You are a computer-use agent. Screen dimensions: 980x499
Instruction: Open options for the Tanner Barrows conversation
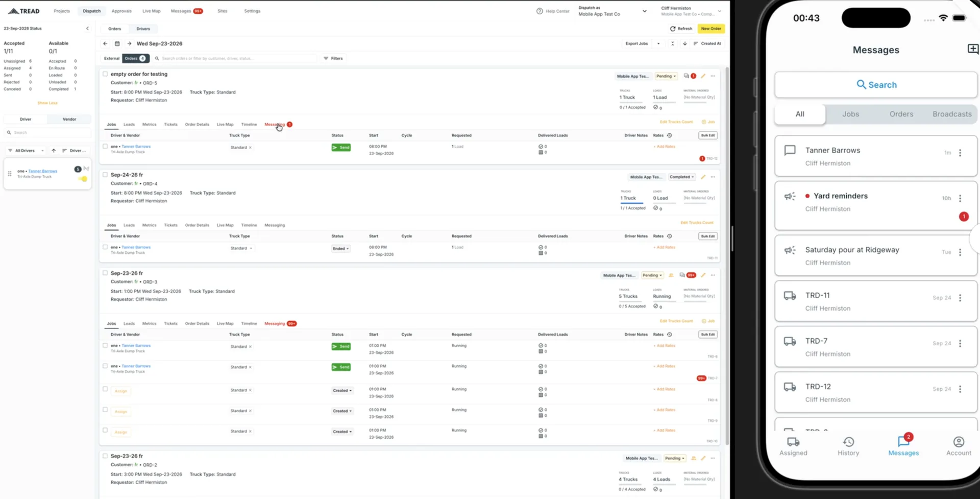click(960, 153)
